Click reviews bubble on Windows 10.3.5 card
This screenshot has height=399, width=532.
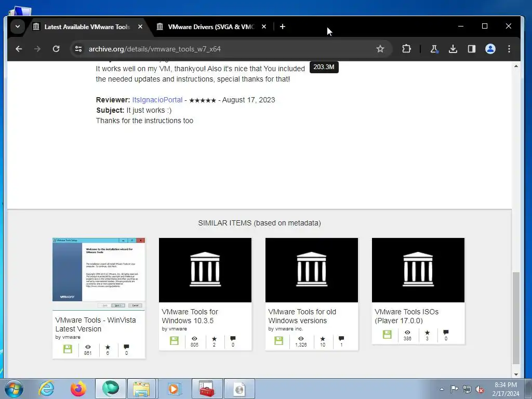click(x=233, y=338)
